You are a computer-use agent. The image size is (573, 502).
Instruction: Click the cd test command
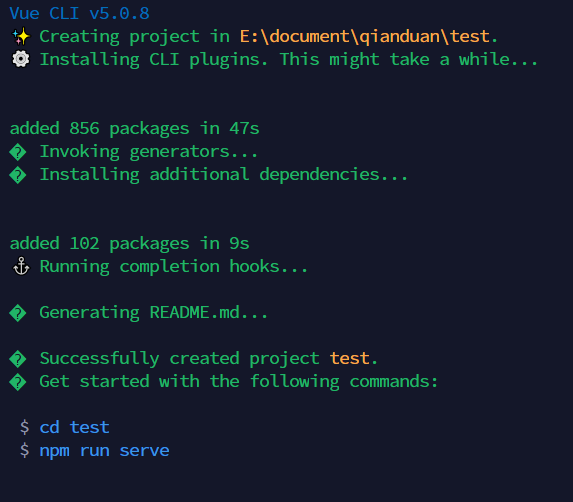point(75,427)
